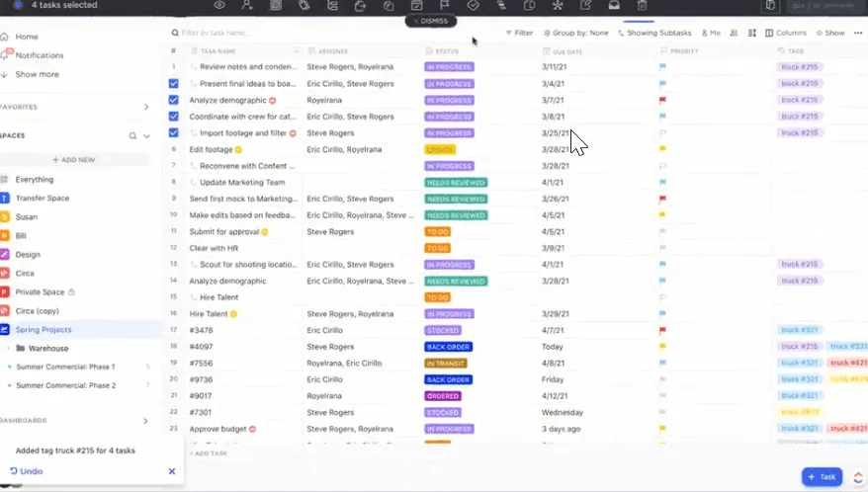
Task: Toggle the Me mode filter
Action: click(x=712, y=34)
